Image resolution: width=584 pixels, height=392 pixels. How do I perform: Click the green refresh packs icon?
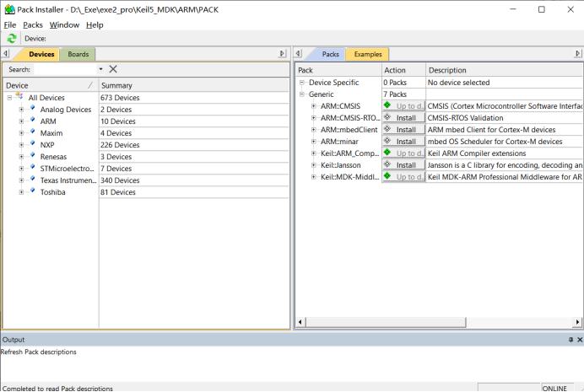click(12, 38)
